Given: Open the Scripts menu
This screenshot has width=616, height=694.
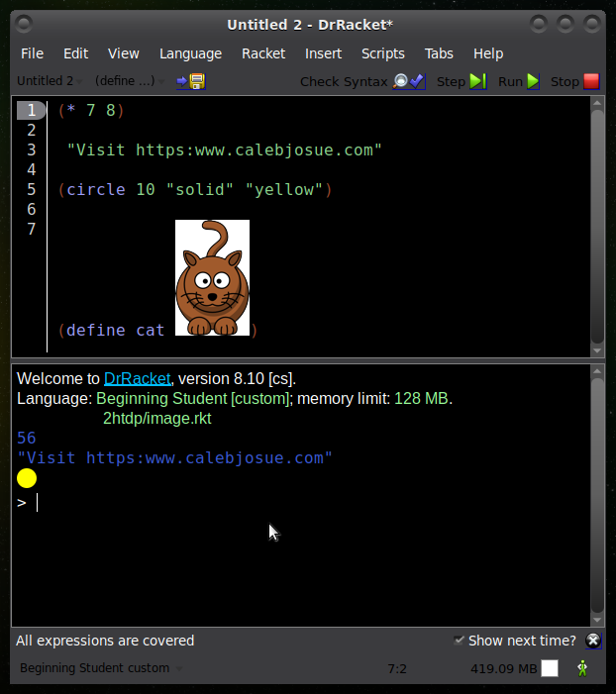Looking at the screenshot, I should [x=383, y=53].
